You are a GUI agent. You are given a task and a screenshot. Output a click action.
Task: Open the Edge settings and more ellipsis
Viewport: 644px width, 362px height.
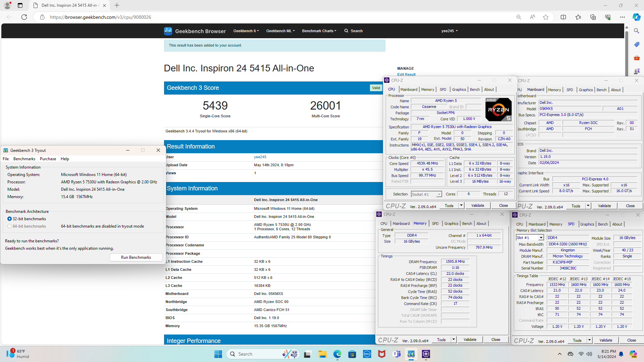pyautogui.click(x=622, y=17)
